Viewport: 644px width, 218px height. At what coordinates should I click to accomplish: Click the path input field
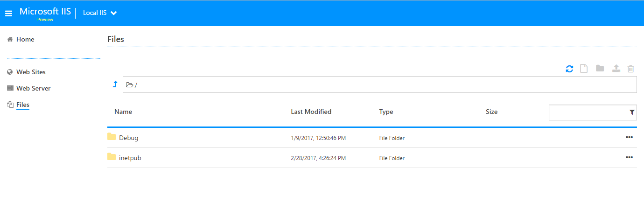click(x=379, y=84)
